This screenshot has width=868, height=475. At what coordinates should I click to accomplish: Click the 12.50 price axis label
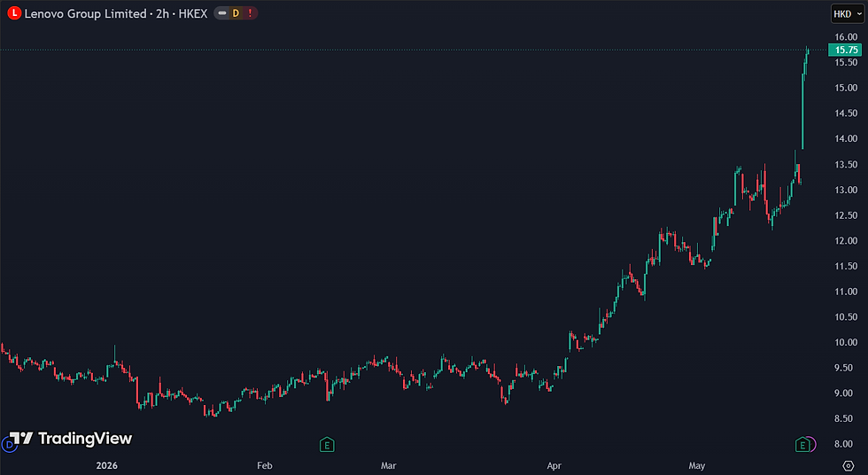tap(846, 215)
